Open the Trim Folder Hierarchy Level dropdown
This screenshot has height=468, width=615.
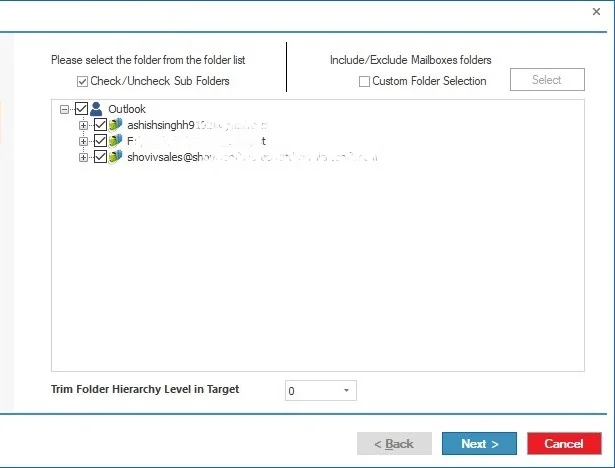(x=346, y=390)
